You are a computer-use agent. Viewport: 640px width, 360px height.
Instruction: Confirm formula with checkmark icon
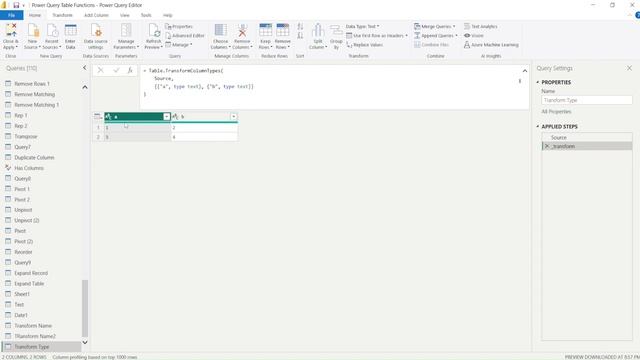coord(116,71)
